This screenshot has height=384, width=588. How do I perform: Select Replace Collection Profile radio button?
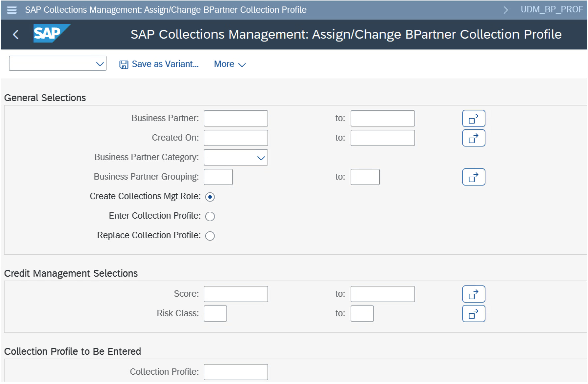pos(210,236)
